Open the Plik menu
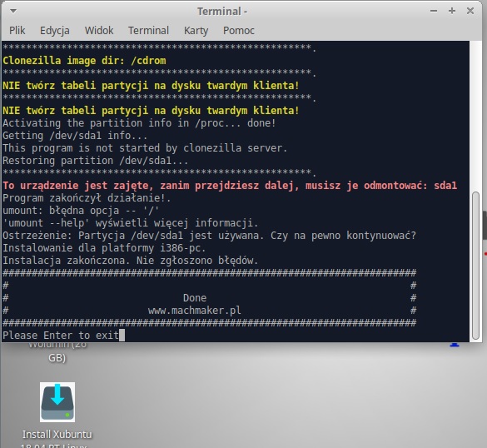Screen dimensions: 487x448 (17, 31)
